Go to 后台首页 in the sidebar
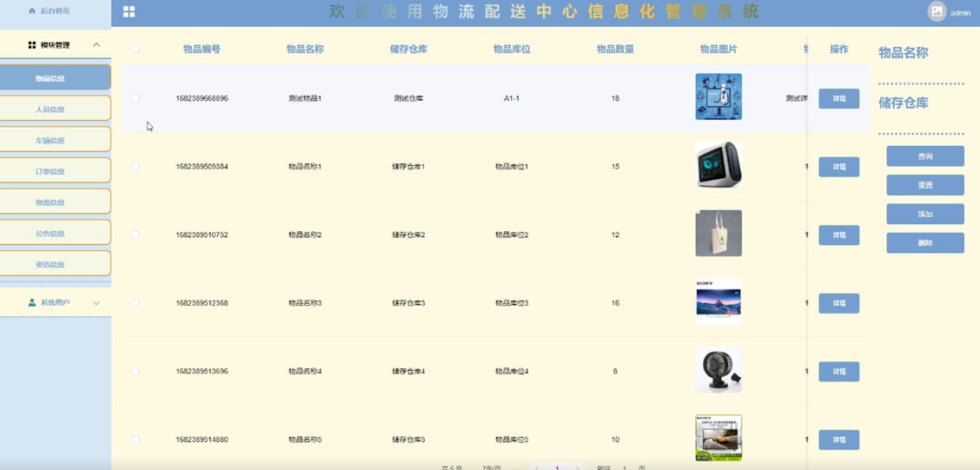This screenshot has width=980, height=470. [55, 11]
